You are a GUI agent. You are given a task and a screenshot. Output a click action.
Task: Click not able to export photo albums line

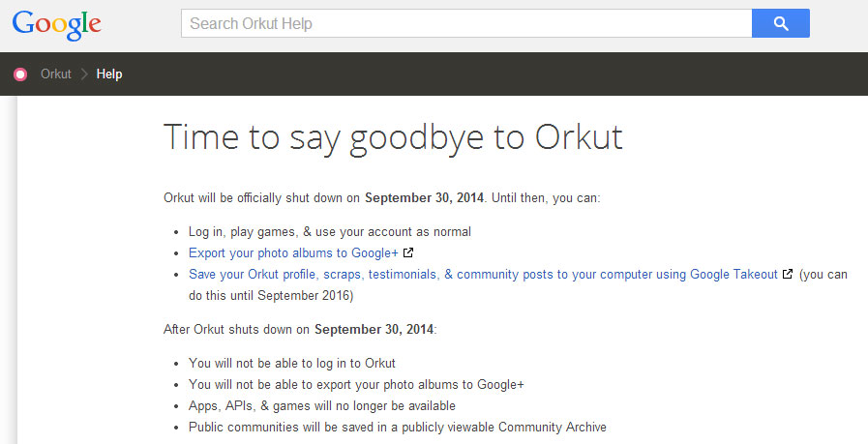(x=356, y=385)
